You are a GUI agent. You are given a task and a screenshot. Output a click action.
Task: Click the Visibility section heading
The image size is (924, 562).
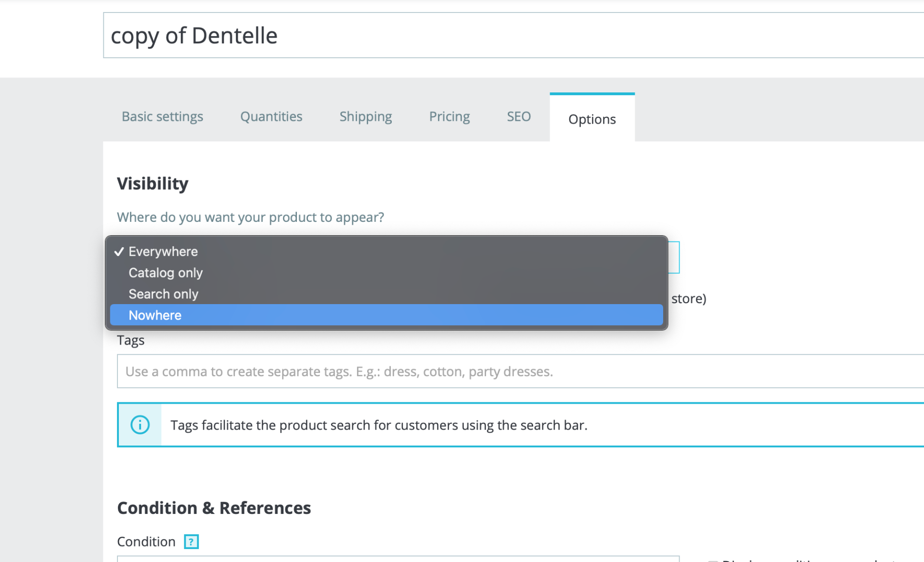[153, 183]
